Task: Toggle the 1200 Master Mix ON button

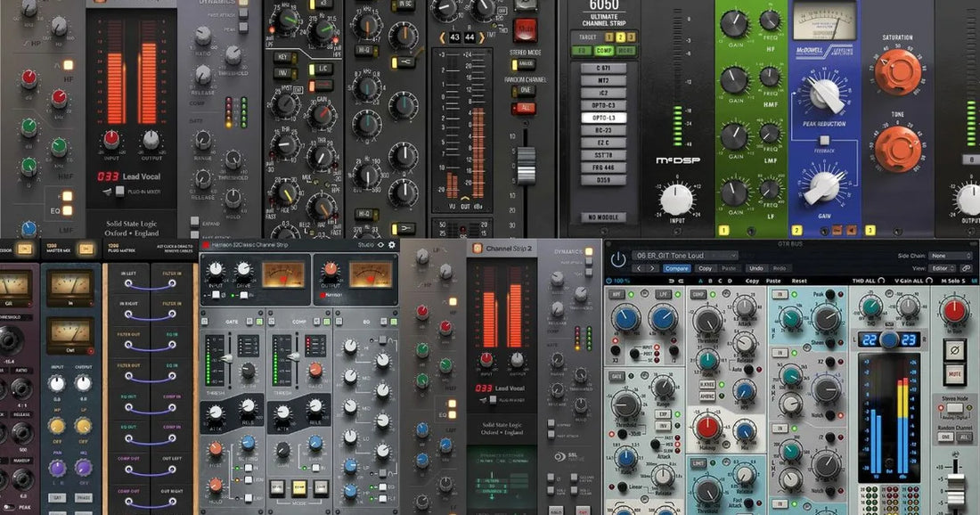Action: [86, 249]
